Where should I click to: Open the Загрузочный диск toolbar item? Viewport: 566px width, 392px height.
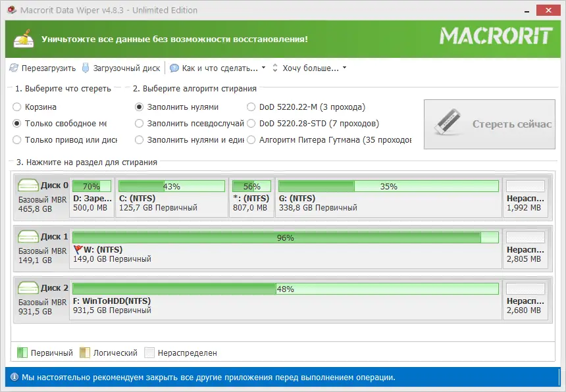tap(121, 68)
